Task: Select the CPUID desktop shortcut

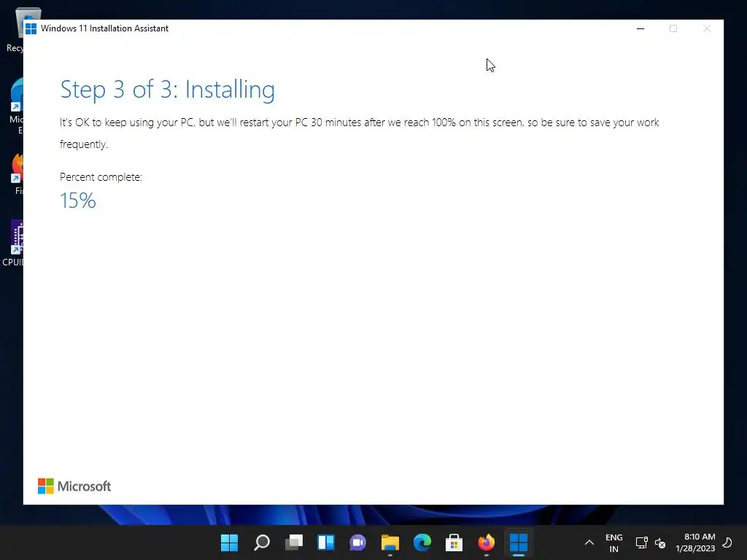Action: click(x=15, y=243)
